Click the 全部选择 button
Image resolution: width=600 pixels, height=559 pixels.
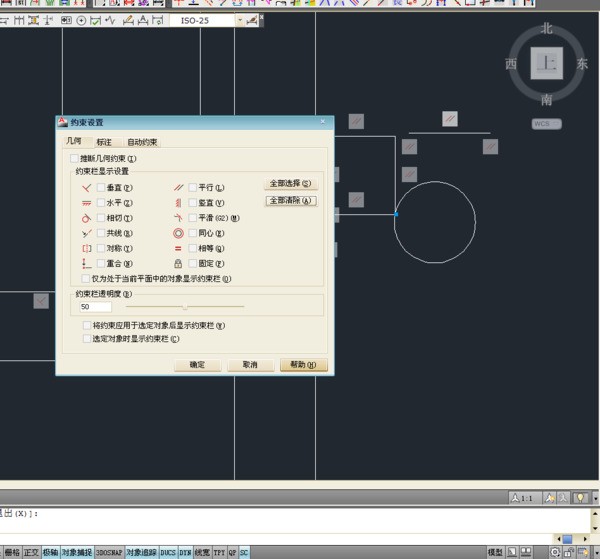(x=291, y=184)
